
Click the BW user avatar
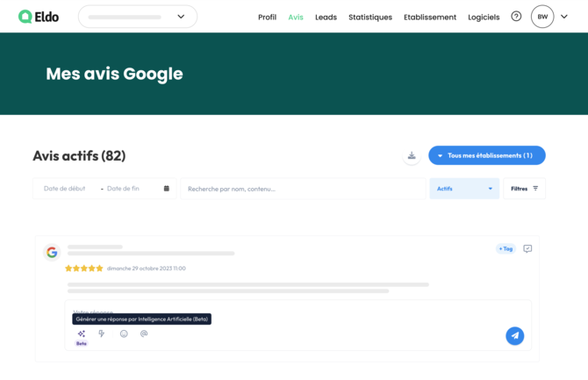(x=542, y=17)
